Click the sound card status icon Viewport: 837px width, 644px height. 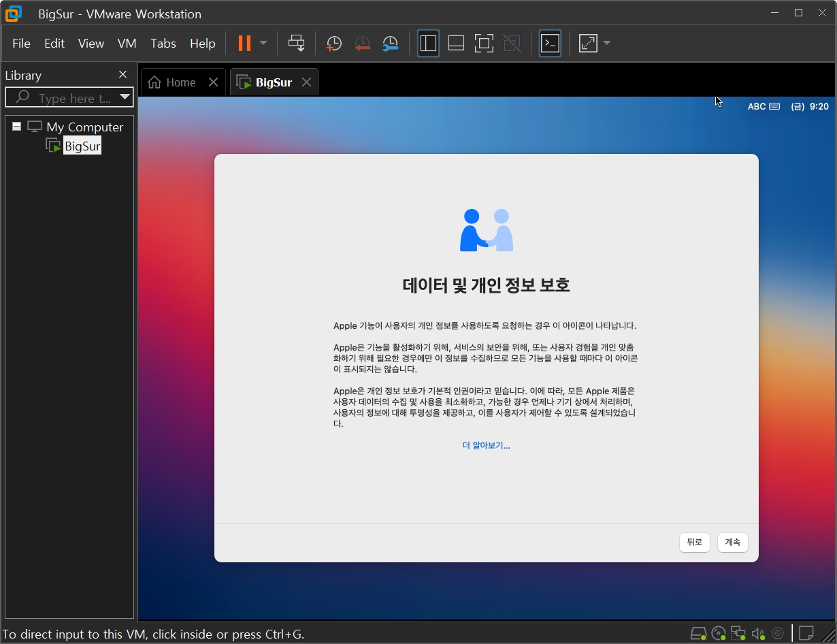[x=758, y=634]
